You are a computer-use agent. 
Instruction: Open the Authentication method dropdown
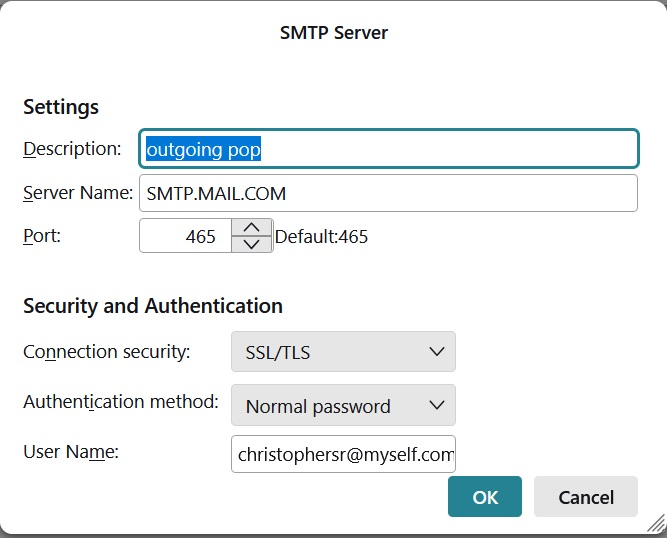(x=343, y=406)
